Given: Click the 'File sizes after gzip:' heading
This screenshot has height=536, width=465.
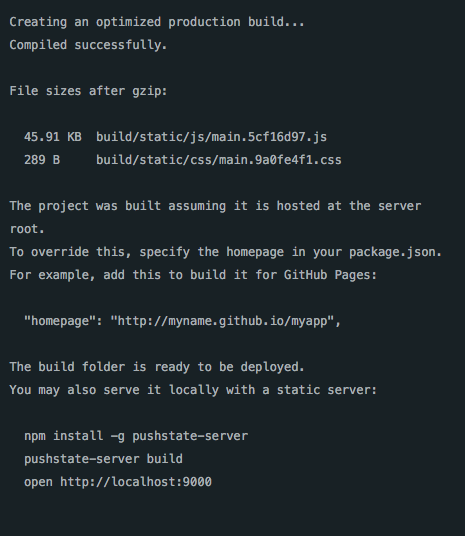Looking at the screenshot, I should (x=88, y=91).
